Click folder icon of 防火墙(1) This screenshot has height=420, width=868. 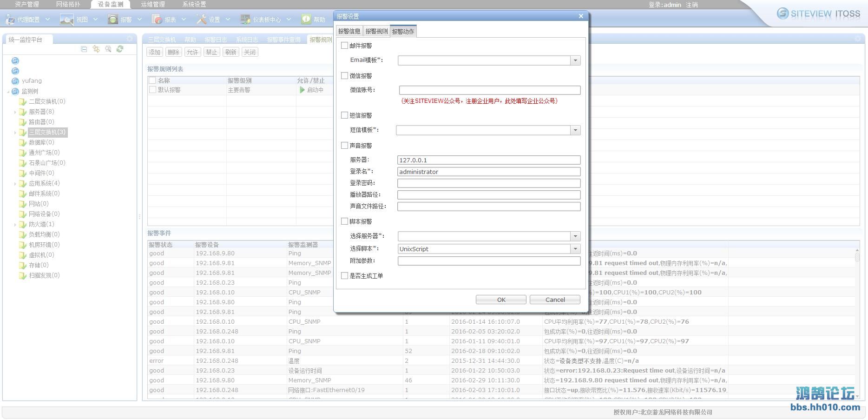(x=22, y=224)
